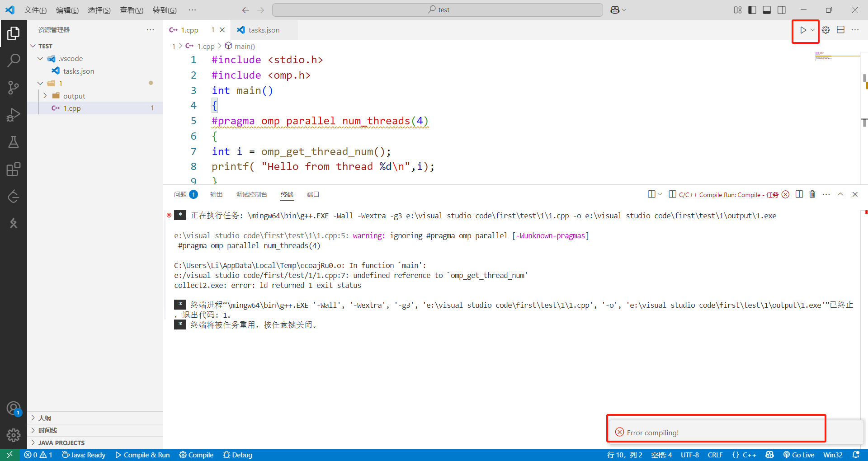Open the 查看 menu
868x461 pixels.
(x=131, y=10)
